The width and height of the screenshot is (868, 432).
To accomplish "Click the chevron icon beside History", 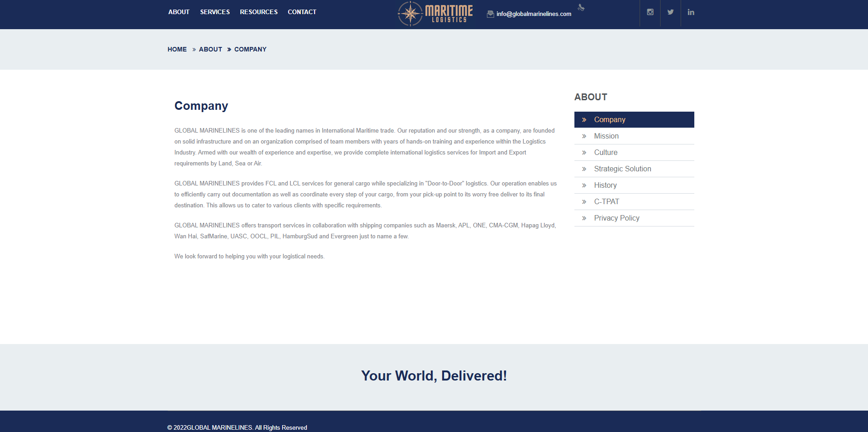I will point(584,185).
